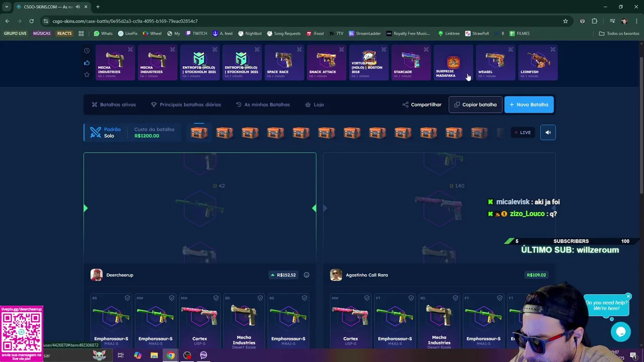Select the star filter beside drops feed
Viewport: 644px width, 362px height.
coord(87,74)
